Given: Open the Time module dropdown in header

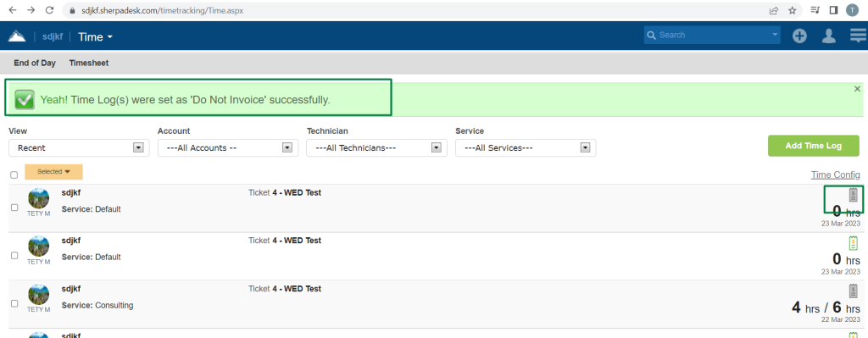Looking at the screenshot, I should pyautogui.click(x=95, y=37).
